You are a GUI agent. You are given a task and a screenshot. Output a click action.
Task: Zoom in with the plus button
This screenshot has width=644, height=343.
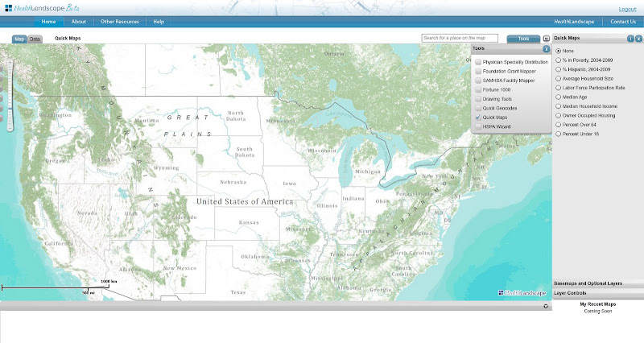10,63
